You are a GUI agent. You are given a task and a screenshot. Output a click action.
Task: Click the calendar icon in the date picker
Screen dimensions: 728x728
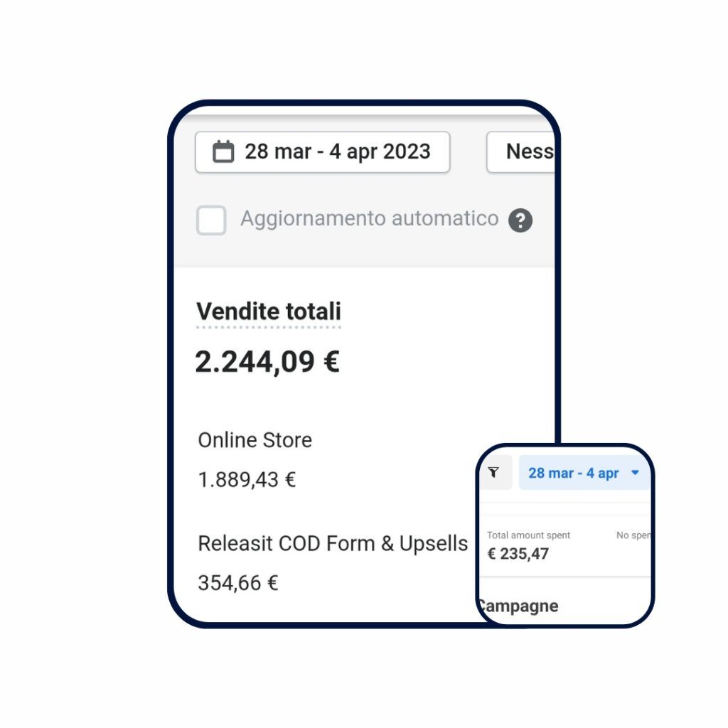(x=223, y=151)
